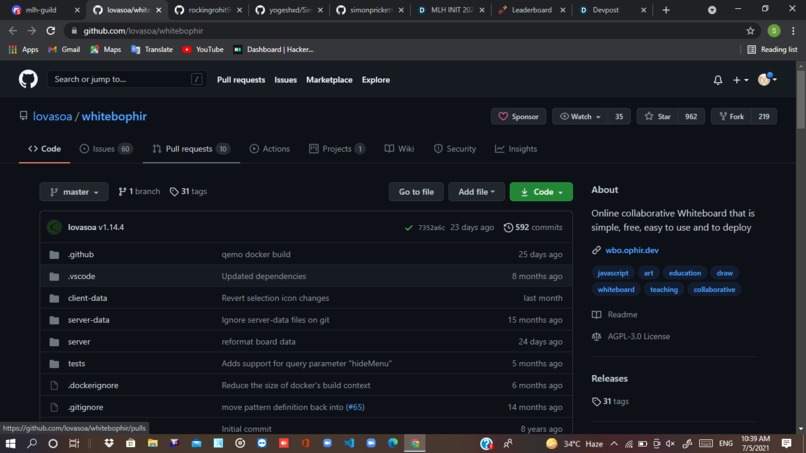The height and width of the screenshot is (453, 806).
Task: Expand the green Code dropdown
Action: click(541, 192)
